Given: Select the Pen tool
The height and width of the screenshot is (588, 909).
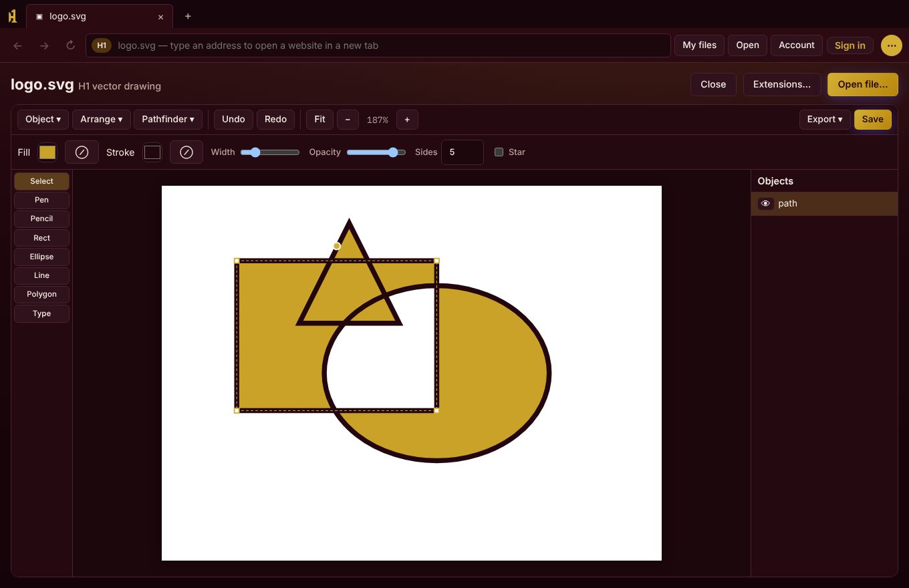Looking at the screenshot, I should tap(41, 200).
